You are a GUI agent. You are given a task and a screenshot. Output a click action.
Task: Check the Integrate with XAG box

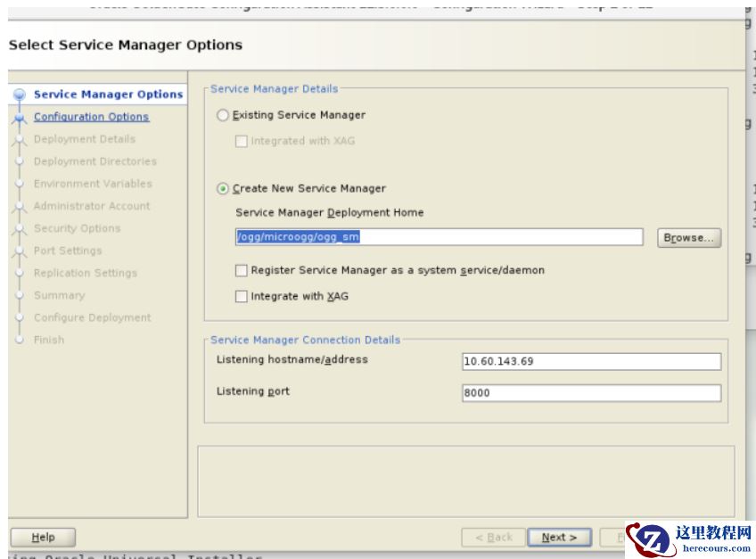coord(241,297)
